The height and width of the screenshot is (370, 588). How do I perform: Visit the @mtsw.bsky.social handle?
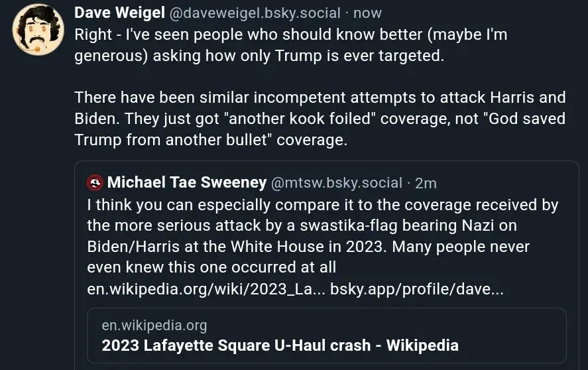[x=337, y=182]
